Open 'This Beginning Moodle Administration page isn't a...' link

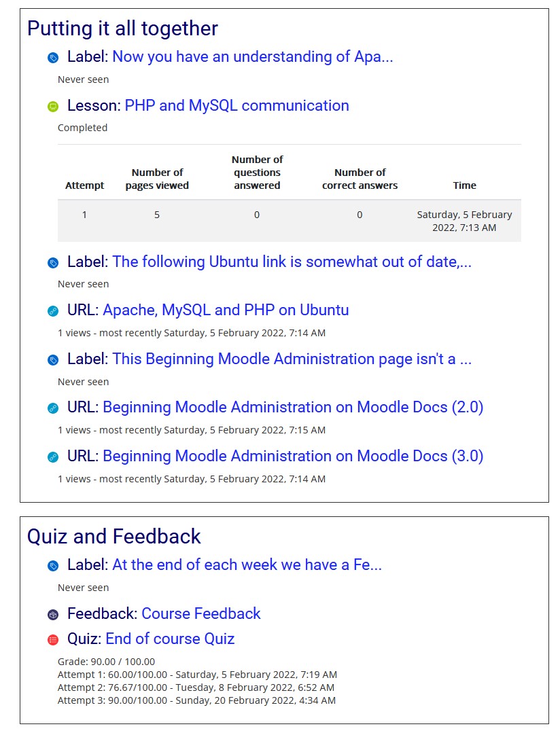tap(292, 359)
